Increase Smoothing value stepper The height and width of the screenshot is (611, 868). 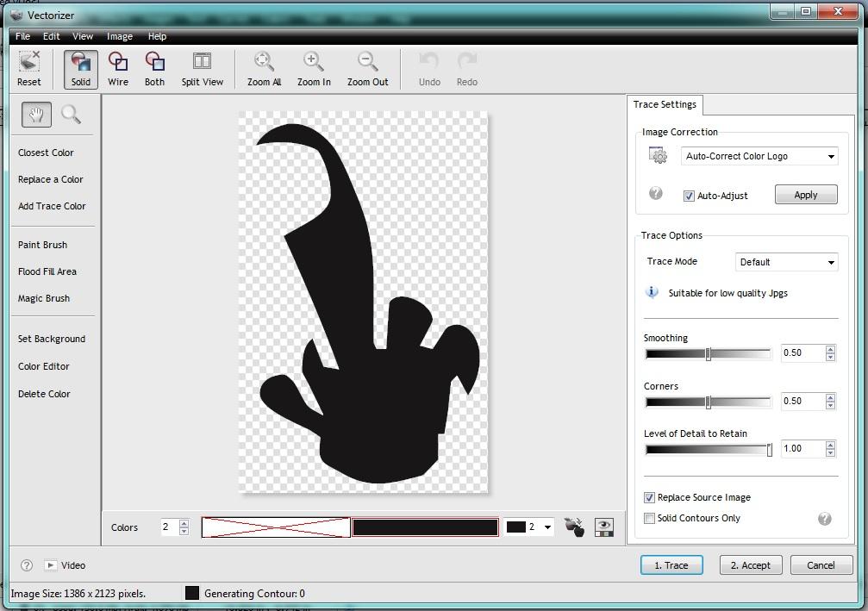coord(830,349)
